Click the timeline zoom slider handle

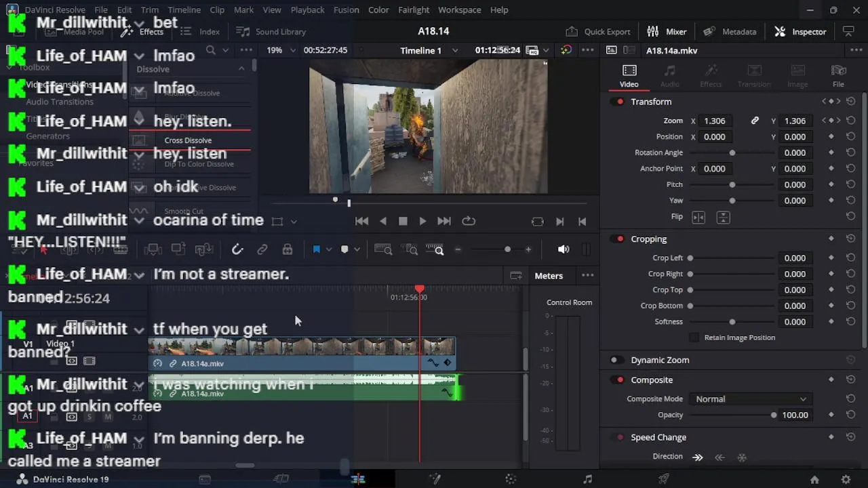click(x=507, y=249)
